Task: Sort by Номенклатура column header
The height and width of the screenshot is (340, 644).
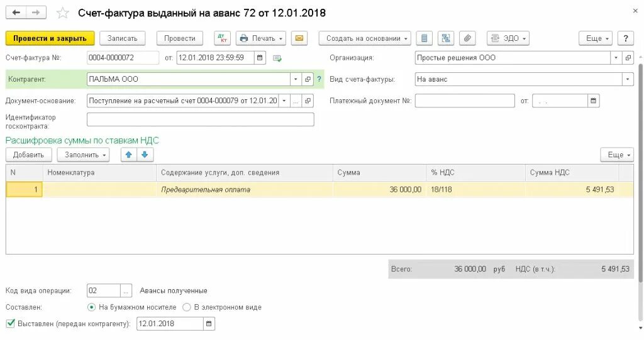Action: pos(99,172)
